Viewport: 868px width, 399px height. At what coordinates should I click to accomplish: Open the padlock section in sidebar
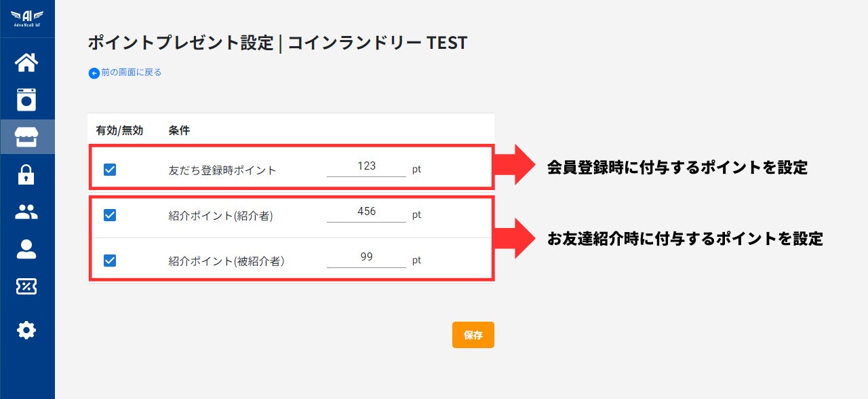coord(26,174)
